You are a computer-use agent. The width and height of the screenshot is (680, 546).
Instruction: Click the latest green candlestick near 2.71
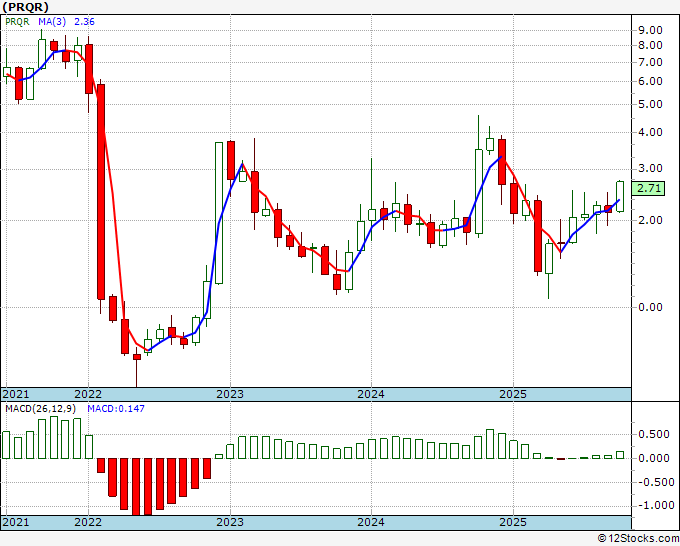click(620, 196)
